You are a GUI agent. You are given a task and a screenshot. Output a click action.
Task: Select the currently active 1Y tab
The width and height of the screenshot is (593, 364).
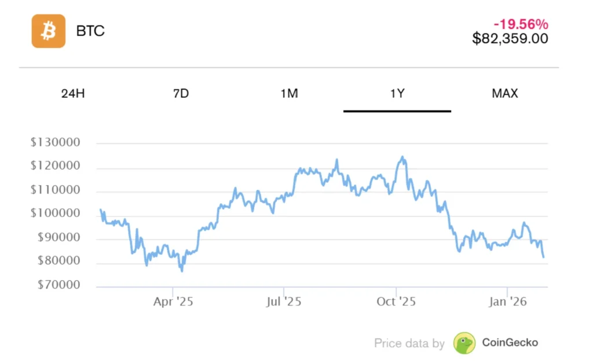[397, 93]
